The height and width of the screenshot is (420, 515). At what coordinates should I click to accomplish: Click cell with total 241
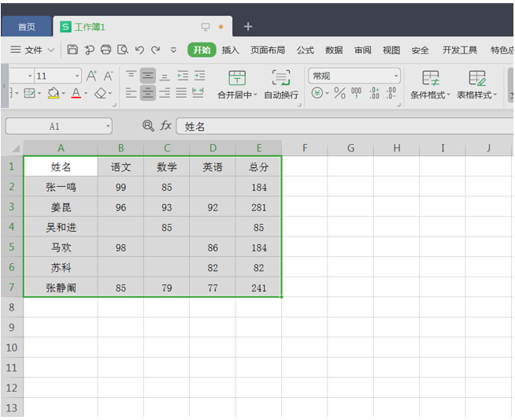[258, 288]
